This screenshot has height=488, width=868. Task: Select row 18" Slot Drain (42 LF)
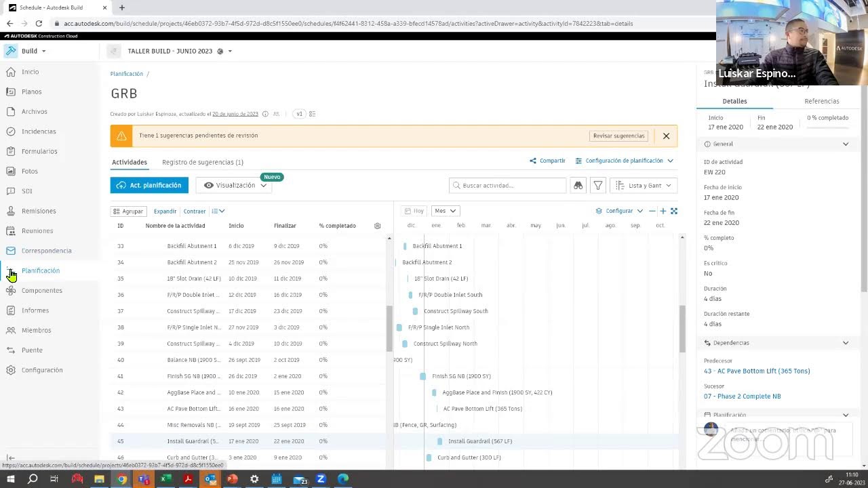pos(250,279)
